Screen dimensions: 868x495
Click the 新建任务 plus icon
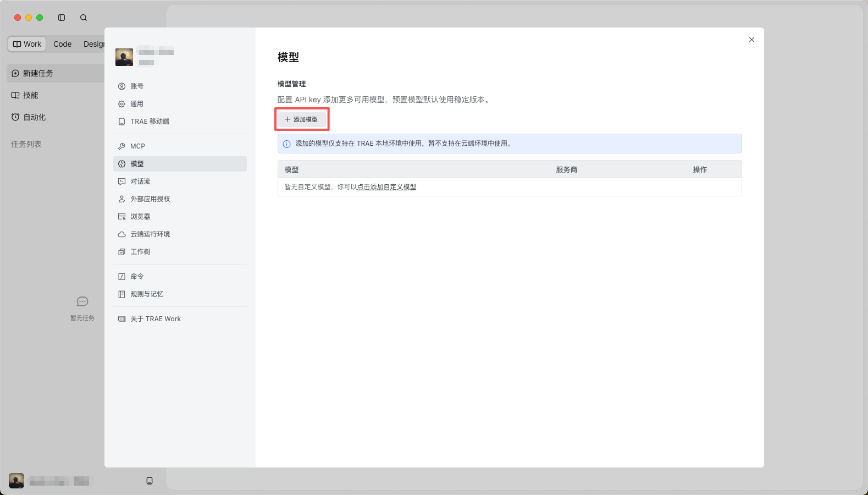pyautogui.click(x=15, y=73)
